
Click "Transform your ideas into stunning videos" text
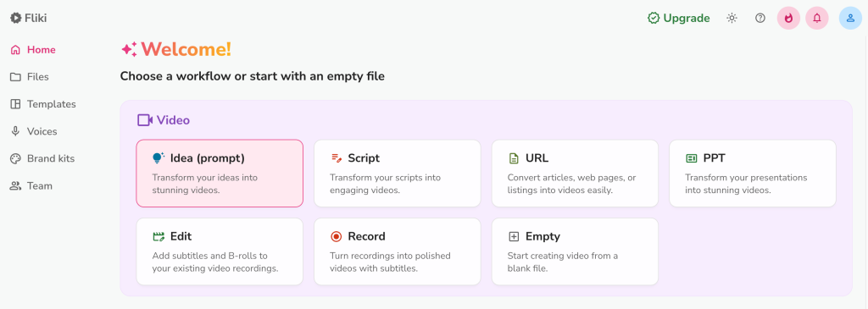[x=205, y=184]
